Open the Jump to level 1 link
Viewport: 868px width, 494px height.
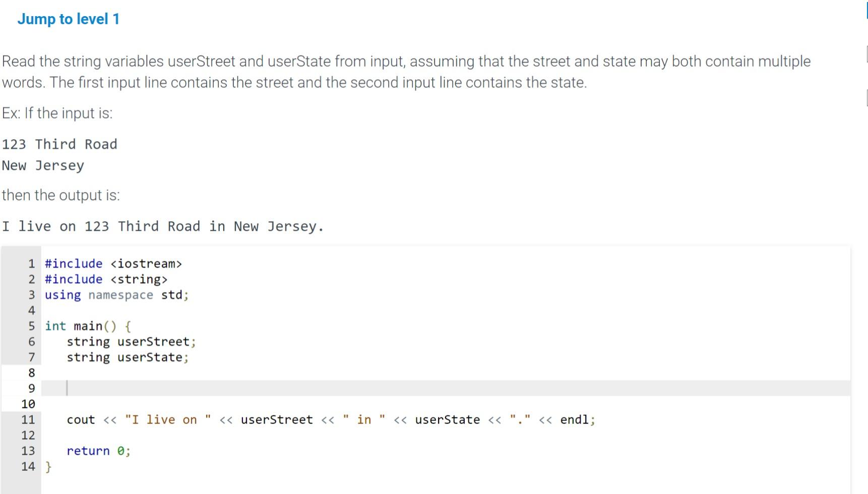69,19
